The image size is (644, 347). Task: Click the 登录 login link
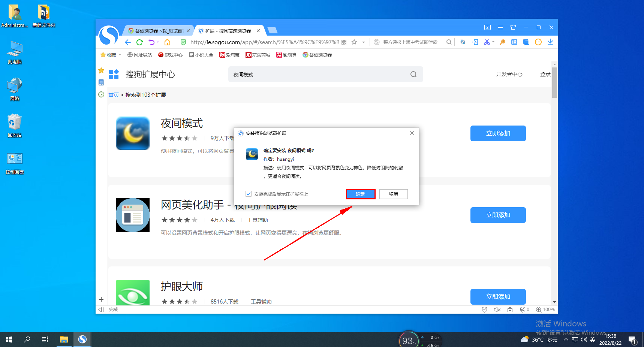545,74
